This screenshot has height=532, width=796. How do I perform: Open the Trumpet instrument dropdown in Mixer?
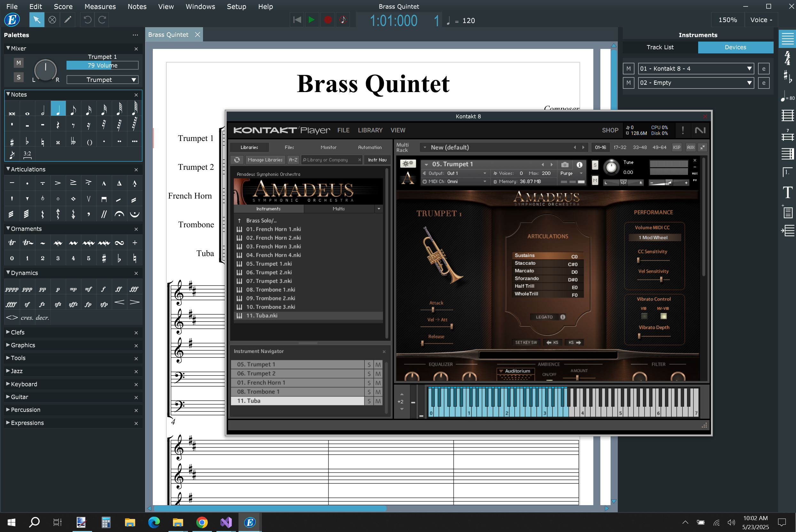[x=102, y=80]
